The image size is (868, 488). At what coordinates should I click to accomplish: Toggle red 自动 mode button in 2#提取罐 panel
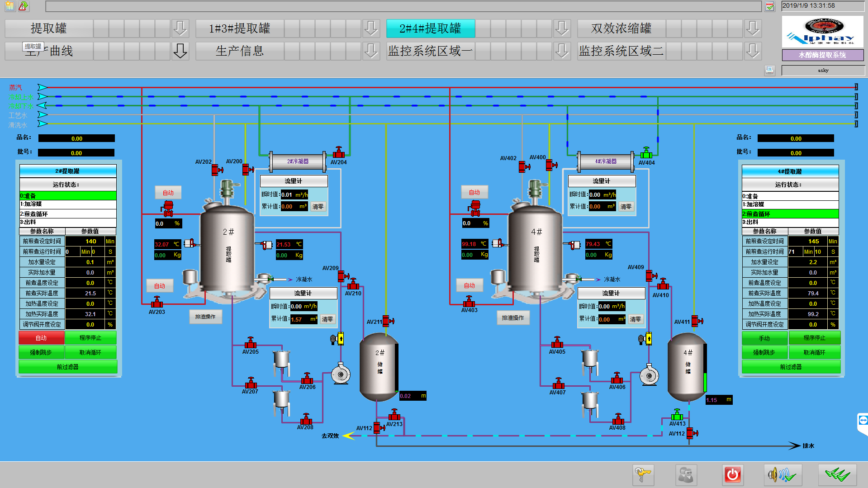tap(41, 338)
